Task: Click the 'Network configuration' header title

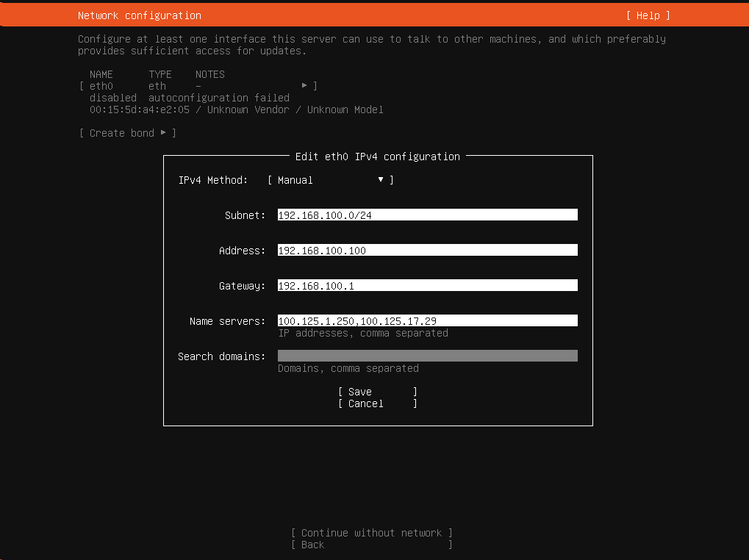Action: pyautogui.click(x=140, y=15)
